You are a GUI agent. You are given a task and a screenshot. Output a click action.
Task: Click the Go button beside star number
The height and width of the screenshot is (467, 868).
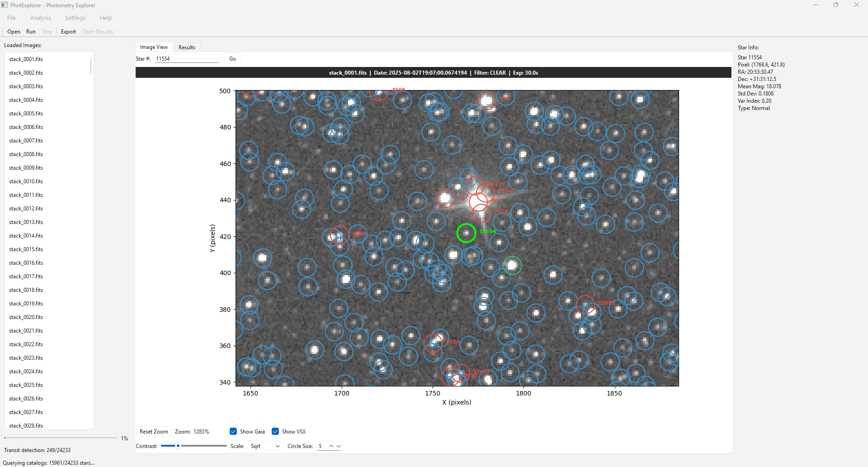(232, 59)
